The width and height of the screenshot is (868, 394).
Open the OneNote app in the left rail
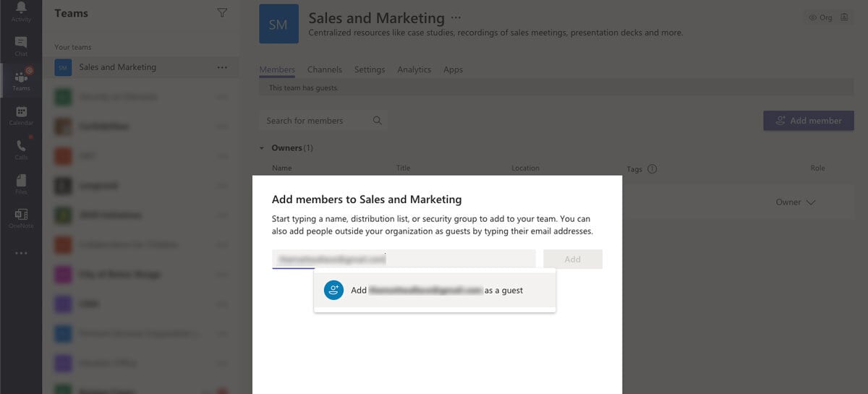click(21, 218)
